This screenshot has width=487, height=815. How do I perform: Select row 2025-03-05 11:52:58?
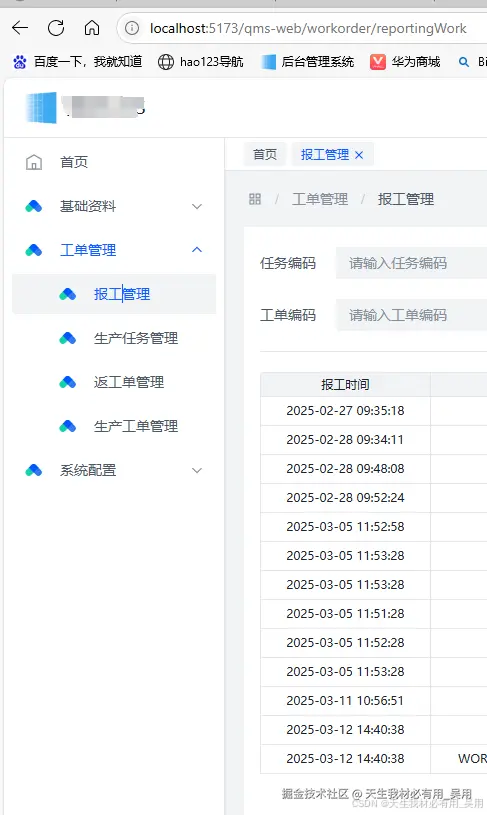(x=374, y=527)
